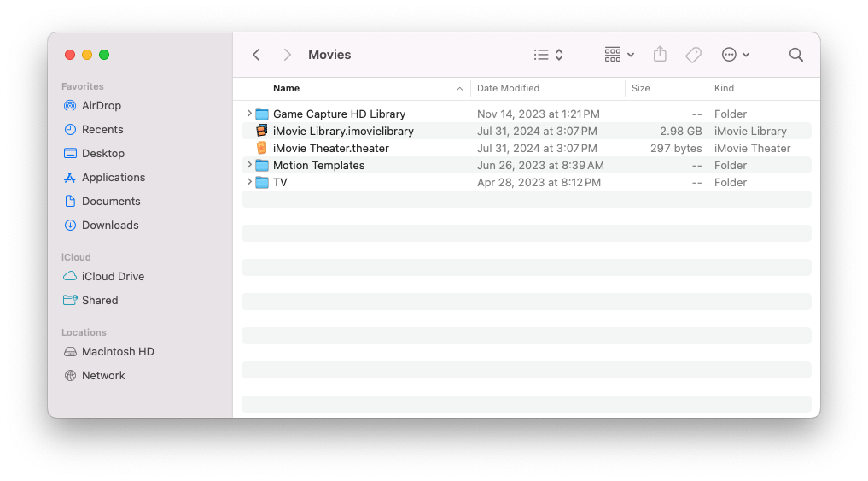This screenshot has width=868, height=481.
Task: Open the Action ellipsis menu
Action: [735, 55]
